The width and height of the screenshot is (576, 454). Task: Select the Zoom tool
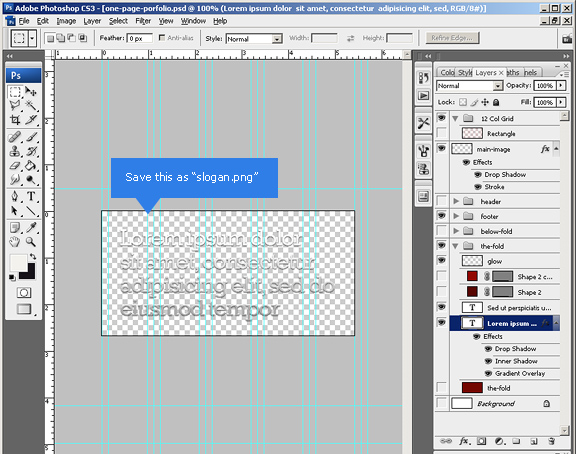31,242
